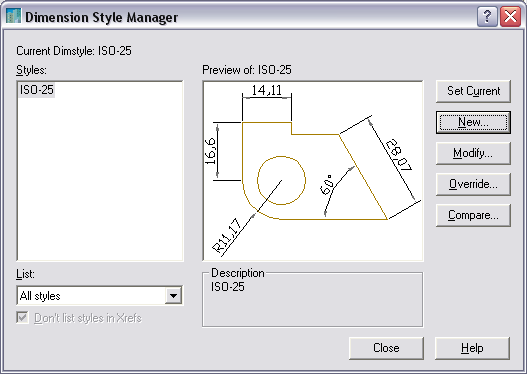Select ISO-25 in the Styles list
This screenshot has width=527, height=374.
pyautogui.click(x=37, y=90)
